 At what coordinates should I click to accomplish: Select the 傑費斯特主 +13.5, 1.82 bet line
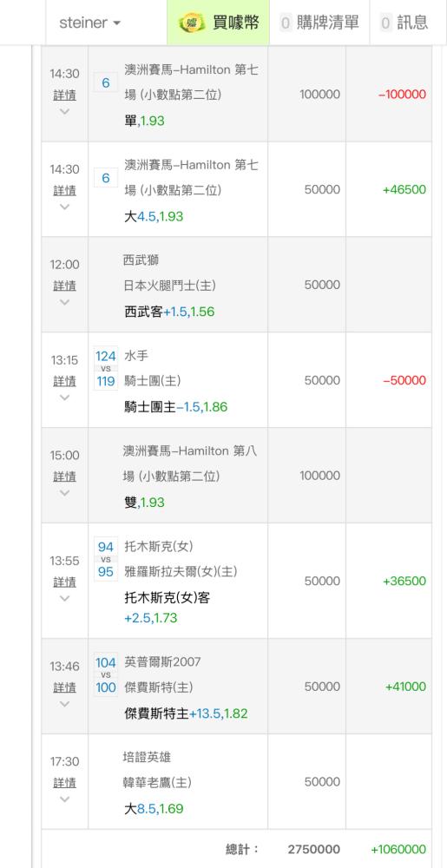187,713
